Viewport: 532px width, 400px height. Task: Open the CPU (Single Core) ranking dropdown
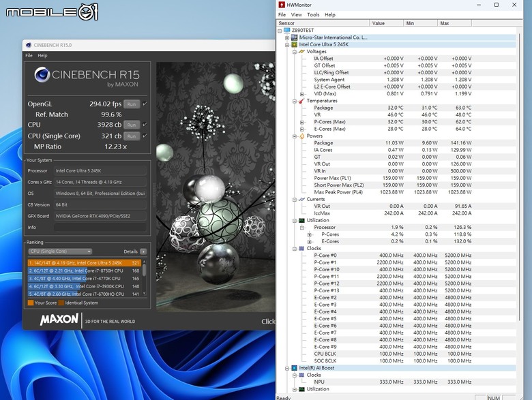point(60,251)
